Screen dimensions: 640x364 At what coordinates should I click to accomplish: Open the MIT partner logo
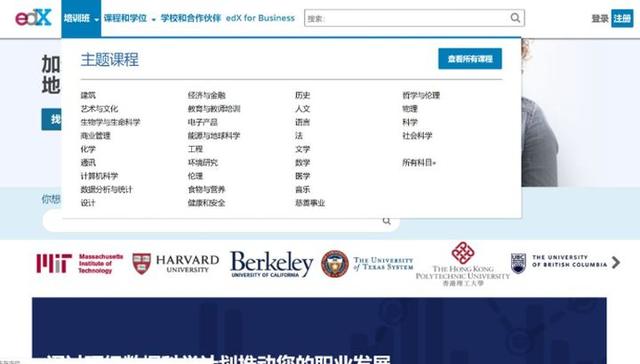click(80, 263)
